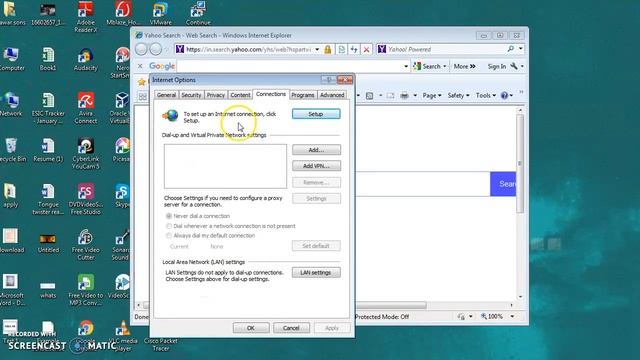Click the Favorites star icon in IE
Viewport: 640px width, 360px height.
tap(142, 82)
